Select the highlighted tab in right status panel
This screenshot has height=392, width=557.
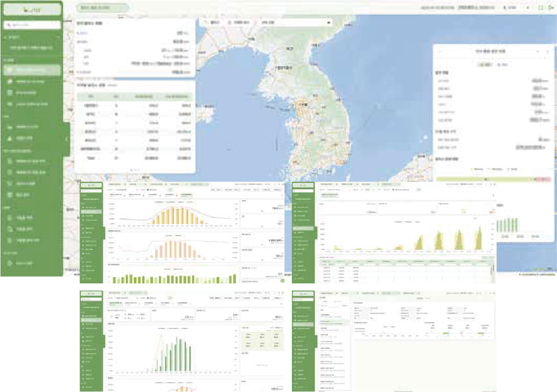[486, 65]
